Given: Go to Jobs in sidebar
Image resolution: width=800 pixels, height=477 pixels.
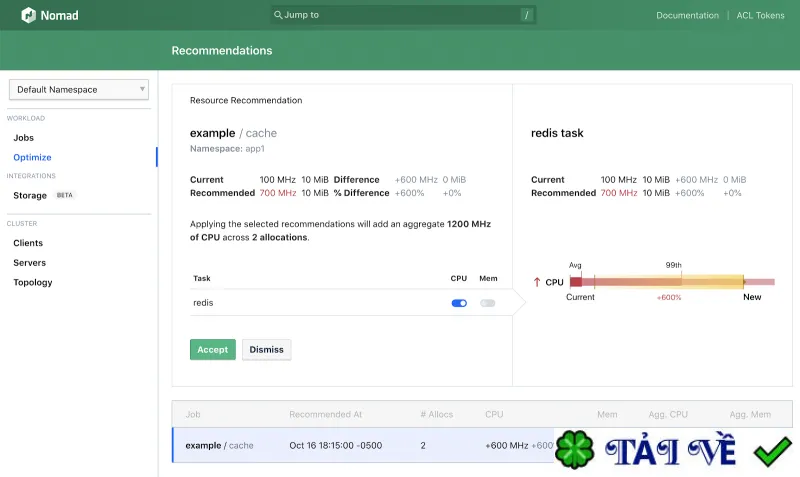Looking at the screenshot, I should coord(23,138).
